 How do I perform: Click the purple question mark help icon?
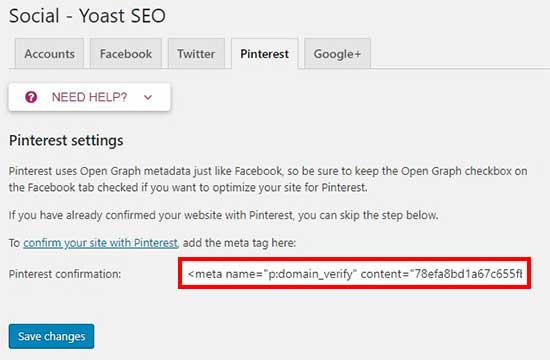tap(31, 97)
